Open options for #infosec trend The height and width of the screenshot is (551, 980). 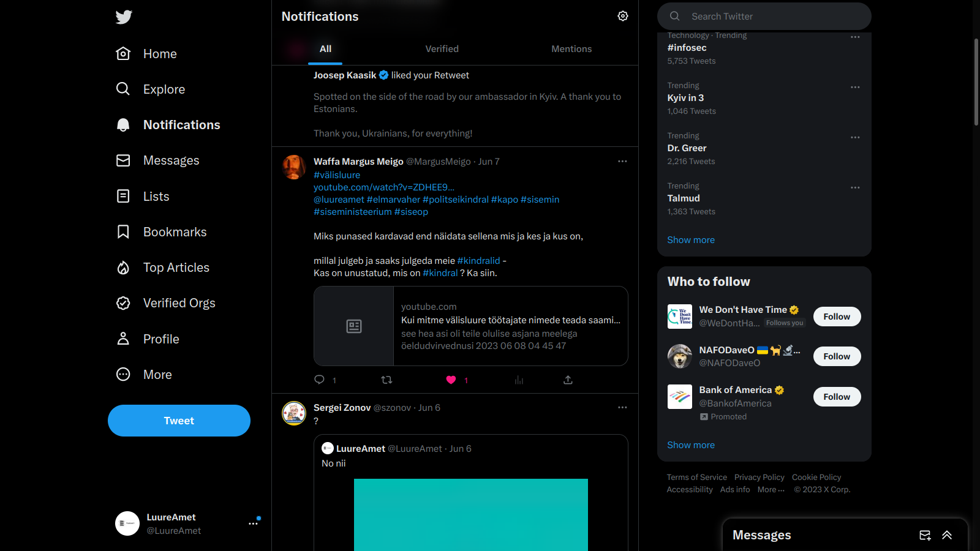tap(855, 37)
